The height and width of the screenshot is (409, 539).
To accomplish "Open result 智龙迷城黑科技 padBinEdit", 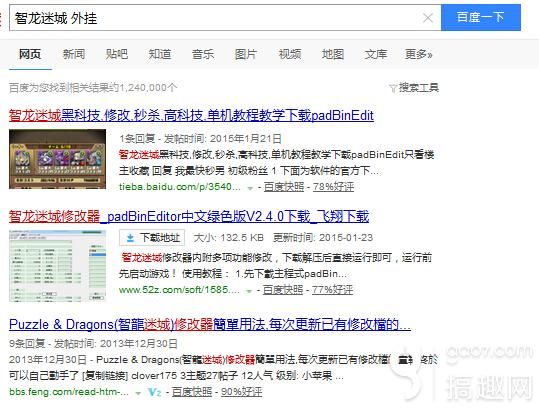I will pyautogui.click(x=191, y=115).
